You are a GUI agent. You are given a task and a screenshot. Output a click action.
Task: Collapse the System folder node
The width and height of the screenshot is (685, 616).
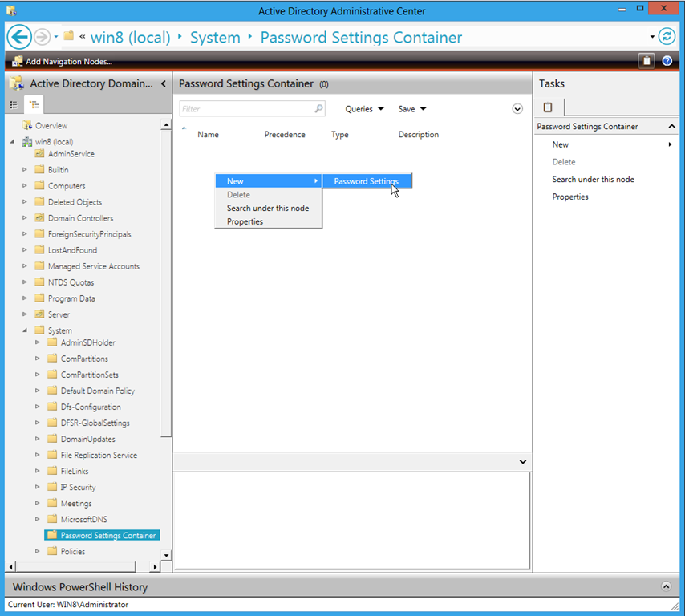24,330
